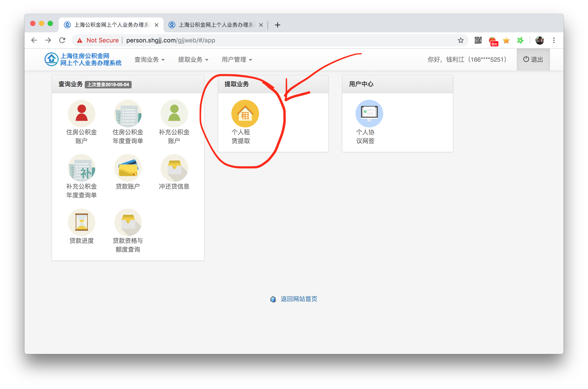Open a new browser tab
This screenshot has height=389, width=588.
pyautogui.click(x=278, y=25)
